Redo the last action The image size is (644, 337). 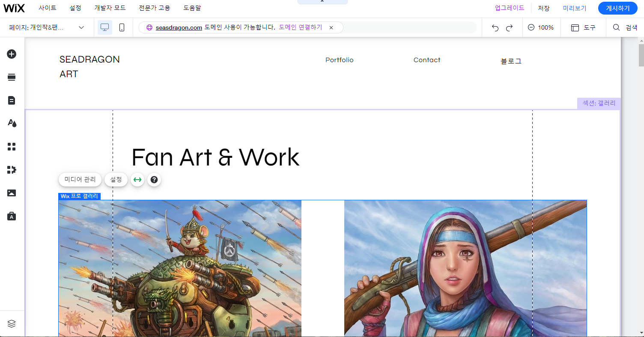click(509, 27)
